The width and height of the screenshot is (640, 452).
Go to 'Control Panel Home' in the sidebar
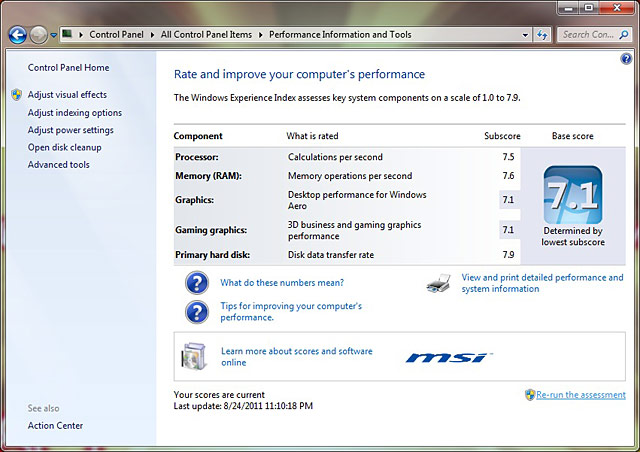[68, 68]
